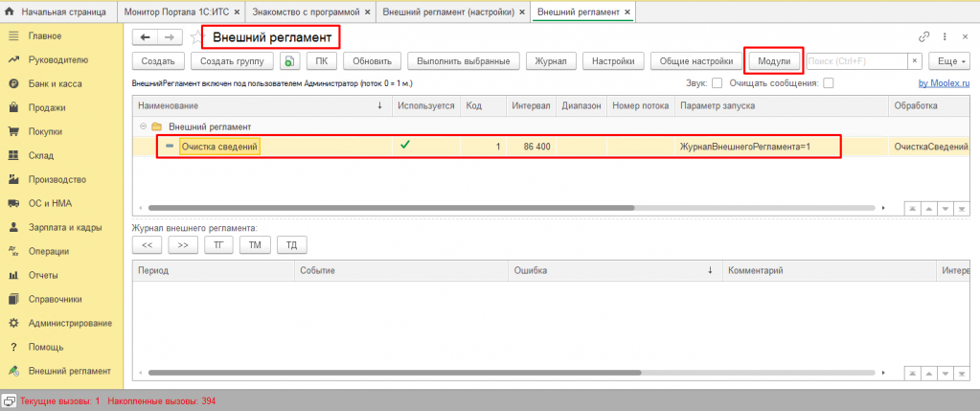Click the << journal navigation button
Image resolution: width=980 pixels, height=411 pixels.
[x=148, y=245]
